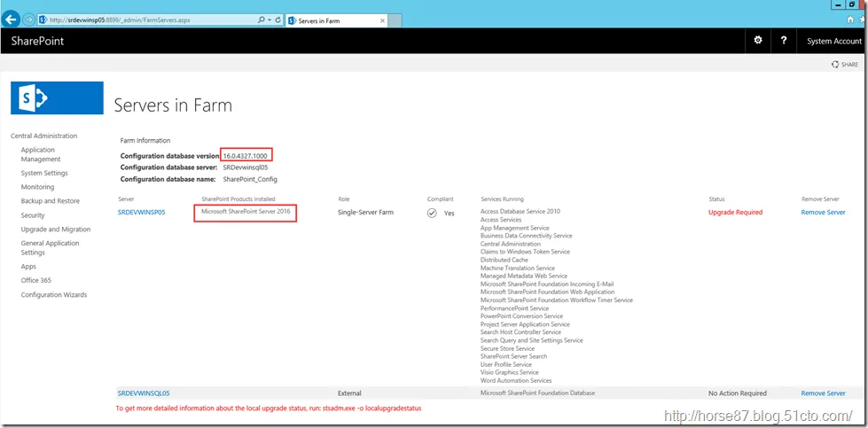Open the help question mark
Screen dimensions: 868x428
(783, 41)
